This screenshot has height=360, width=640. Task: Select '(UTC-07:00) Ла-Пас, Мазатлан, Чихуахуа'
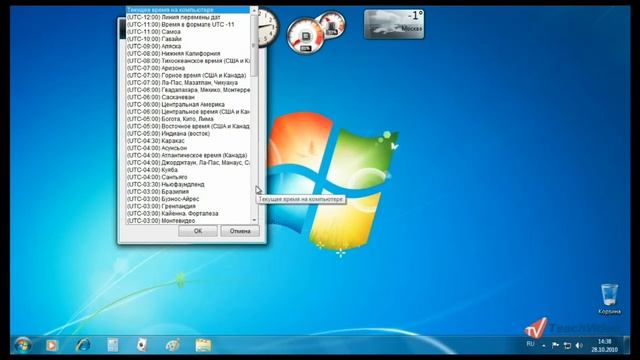tap(188, 82)
